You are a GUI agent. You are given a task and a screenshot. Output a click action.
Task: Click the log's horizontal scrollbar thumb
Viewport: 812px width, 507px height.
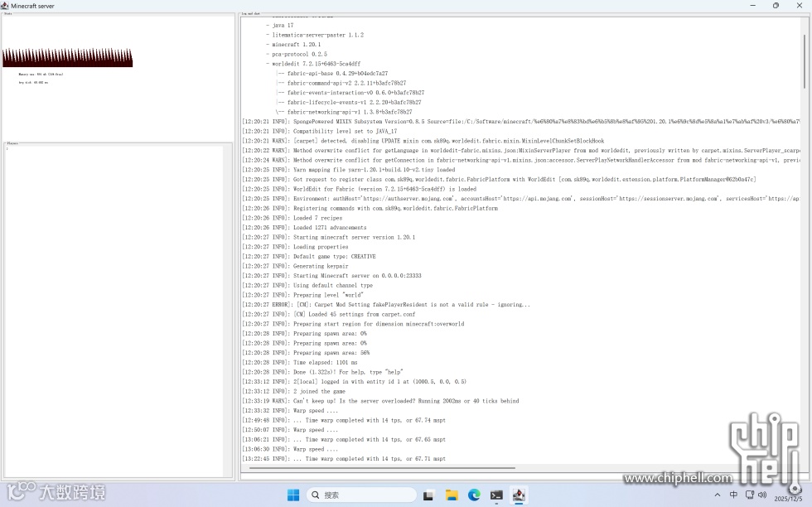(382, 467)
